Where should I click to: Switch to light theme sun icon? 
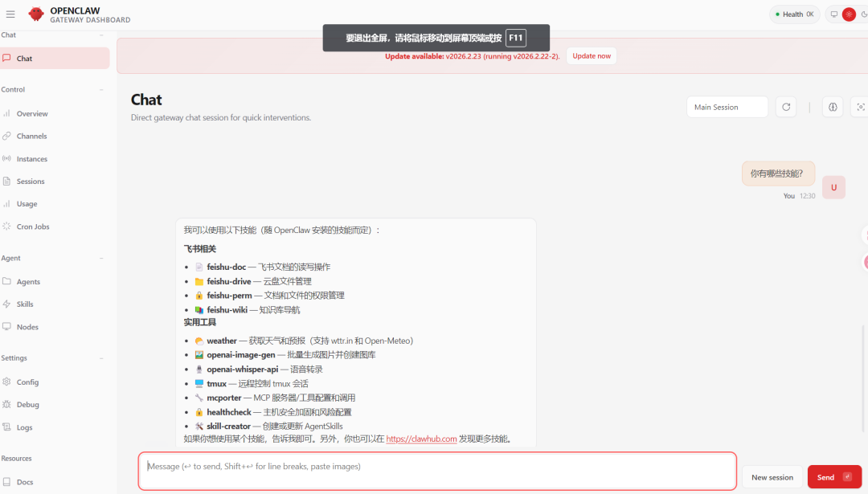coord(849,14)
